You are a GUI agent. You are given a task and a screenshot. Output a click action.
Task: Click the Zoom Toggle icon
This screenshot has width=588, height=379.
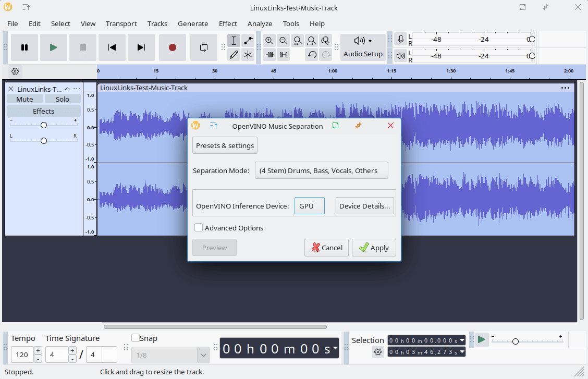[325, 41]
